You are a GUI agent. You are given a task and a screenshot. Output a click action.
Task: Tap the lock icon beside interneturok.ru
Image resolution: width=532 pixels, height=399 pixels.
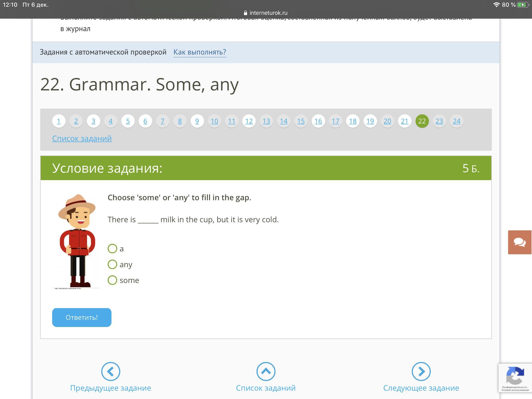tap(245, 13)
